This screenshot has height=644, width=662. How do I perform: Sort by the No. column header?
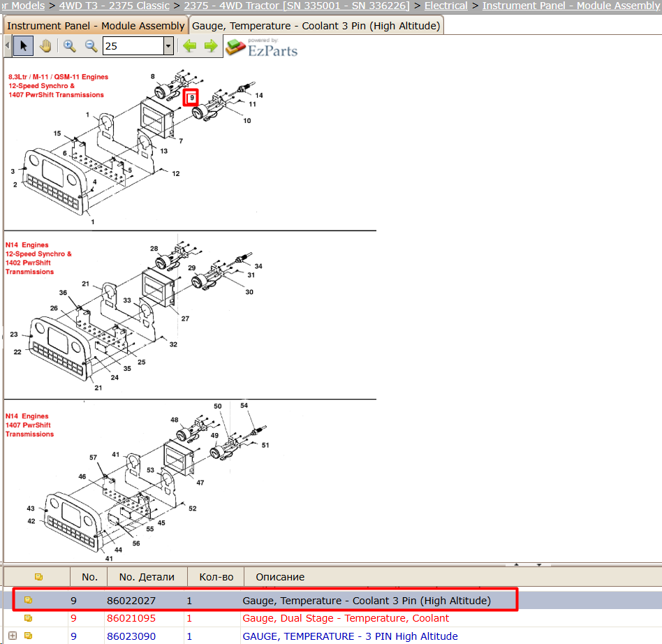click(x=89, y=577)
